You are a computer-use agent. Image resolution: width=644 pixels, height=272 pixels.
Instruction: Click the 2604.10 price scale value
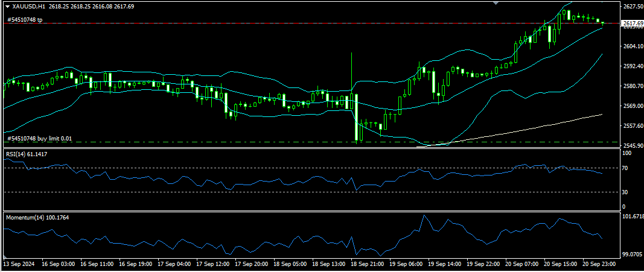[632, 46]
